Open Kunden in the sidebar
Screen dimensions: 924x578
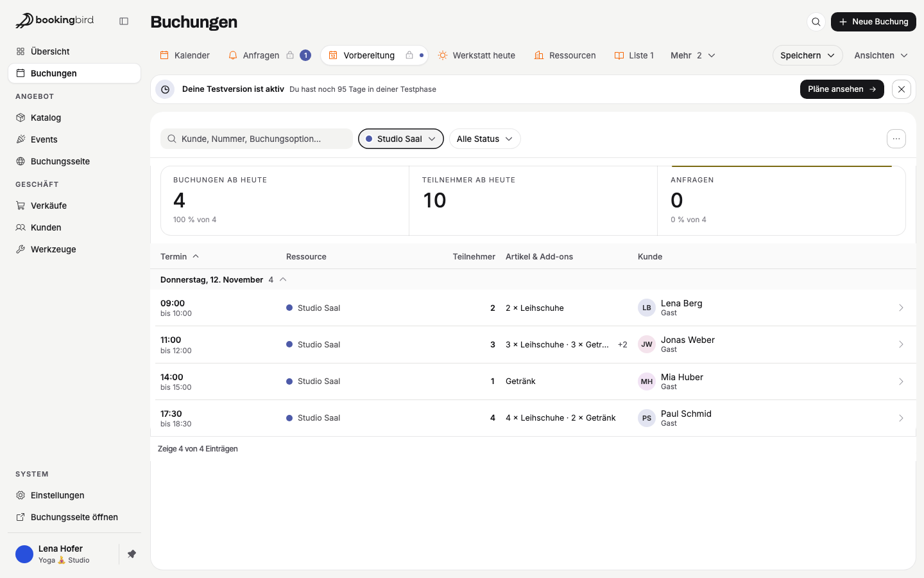pyautogui.click(x=74, y=227)
